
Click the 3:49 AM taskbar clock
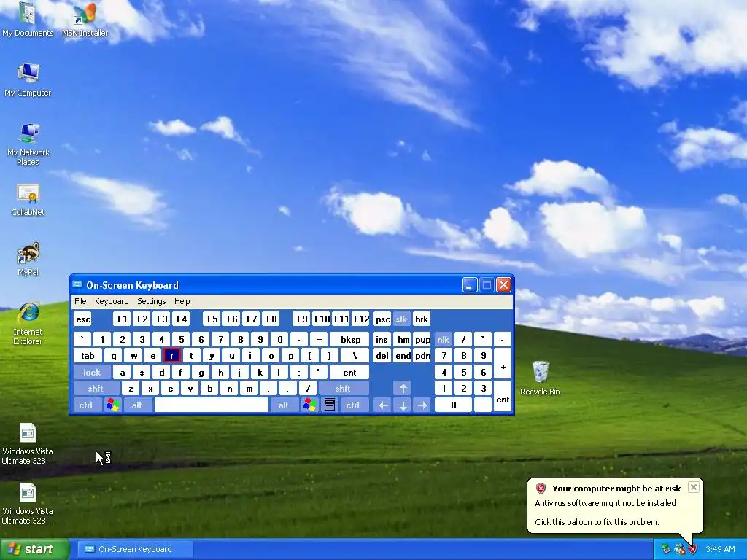pos(720,549)
